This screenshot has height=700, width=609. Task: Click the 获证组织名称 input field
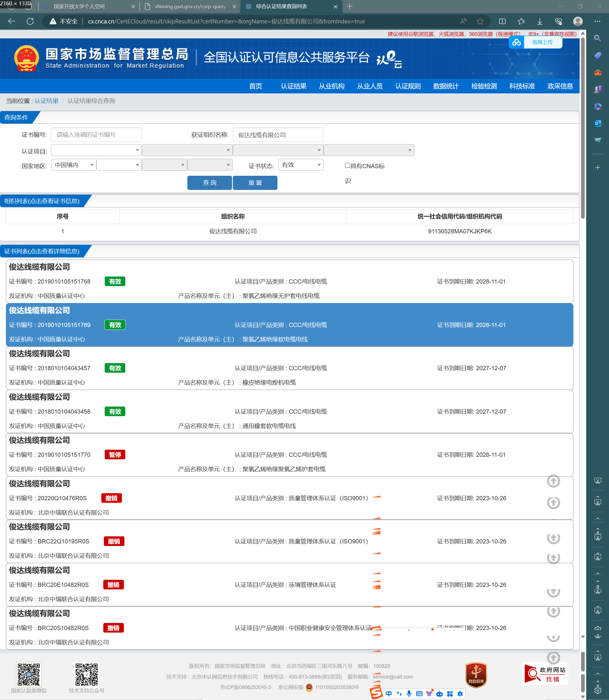(x=278, y=135)
